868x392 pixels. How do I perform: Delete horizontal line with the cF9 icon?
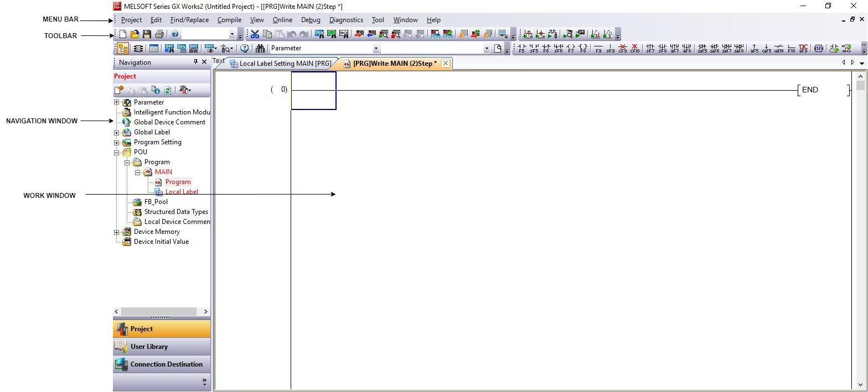[623, 49]
